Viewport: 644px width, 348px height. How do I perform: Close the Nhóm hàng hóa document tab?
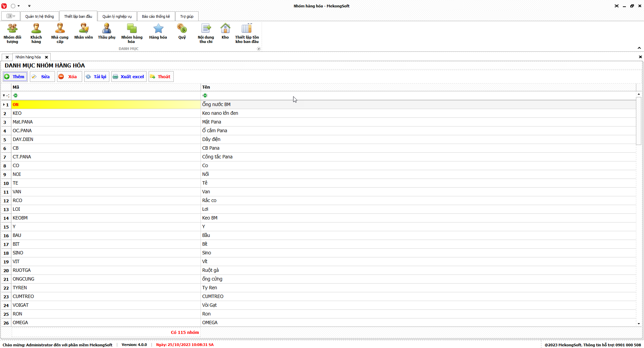pos(47,57)
